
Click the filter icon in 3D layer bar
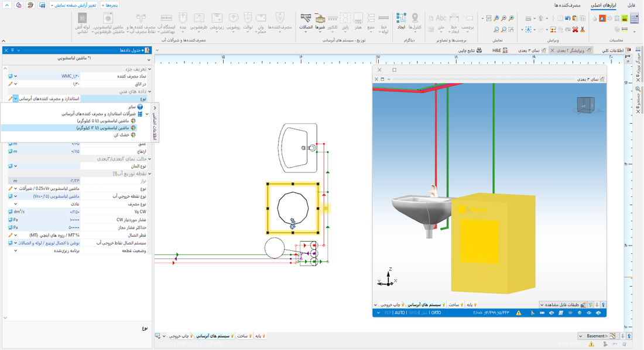click(x=590, y=305)
